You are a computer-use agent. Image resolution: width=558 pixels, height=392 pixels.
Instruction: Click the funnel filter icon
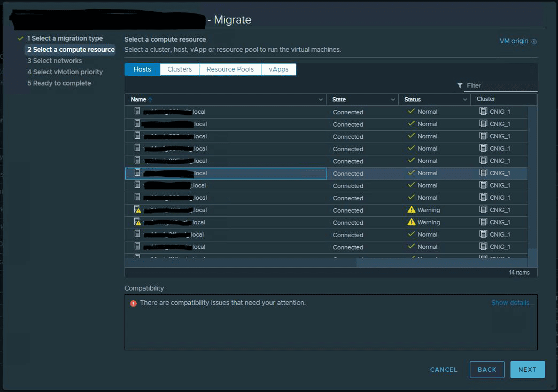click(x=460, y=85)
